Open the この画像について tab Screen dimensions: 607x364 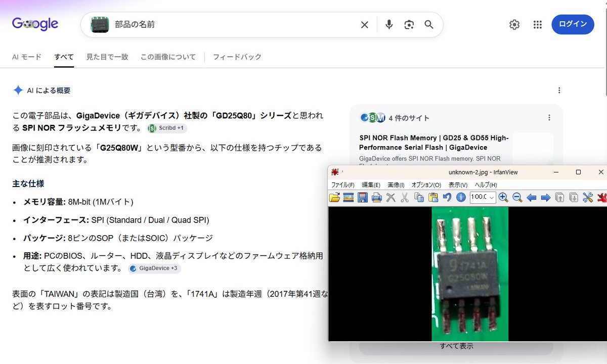pos(168,57)
